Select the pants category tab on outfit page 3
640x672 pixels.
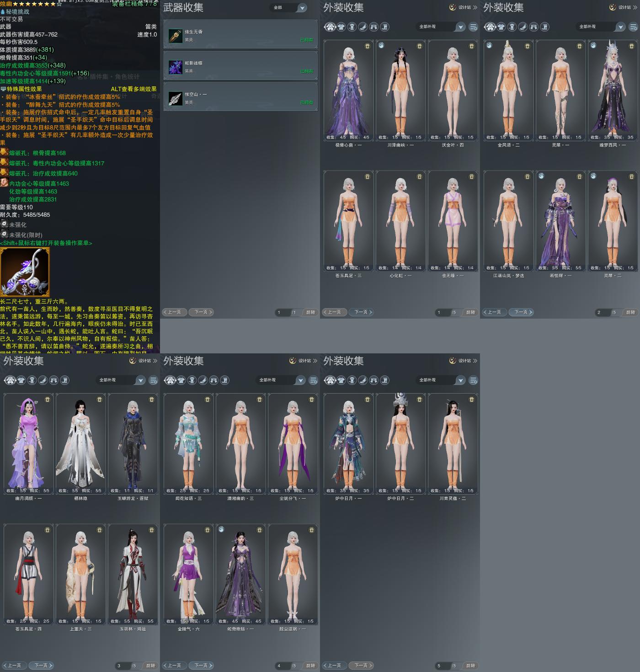54,380
